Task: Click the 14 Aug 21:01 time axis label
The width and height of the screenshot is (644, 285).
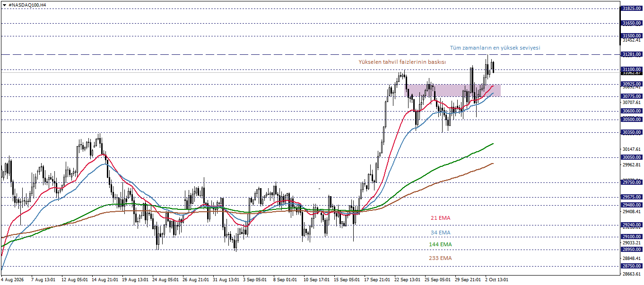Action: coord(105,280)
